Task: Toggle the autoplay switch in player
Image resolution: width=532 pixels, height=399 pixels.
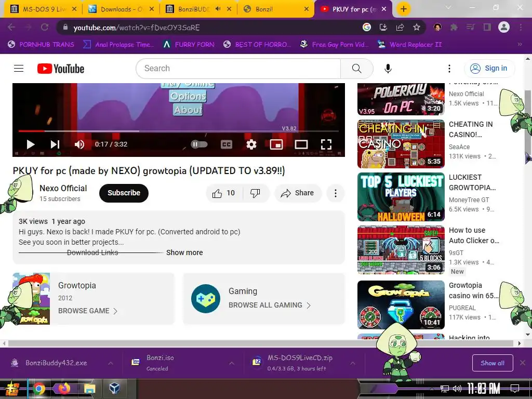Action: pyautogui.click(x=199, y=144)
